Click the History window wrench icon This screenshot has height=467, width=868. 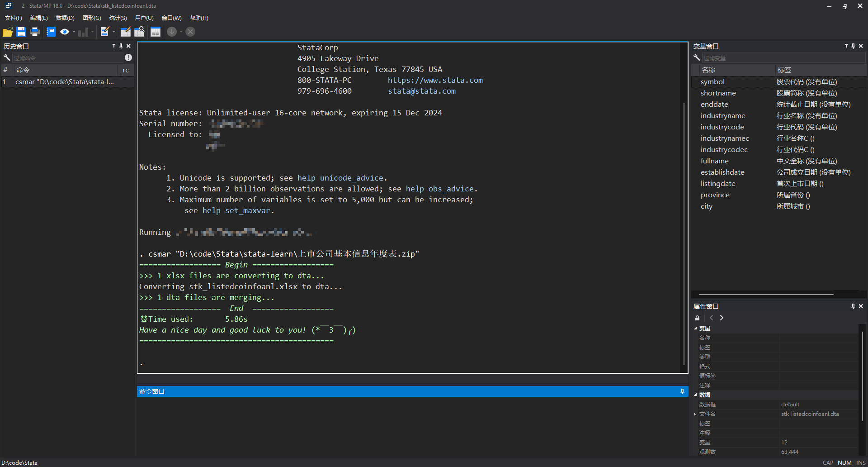[7, 57]
